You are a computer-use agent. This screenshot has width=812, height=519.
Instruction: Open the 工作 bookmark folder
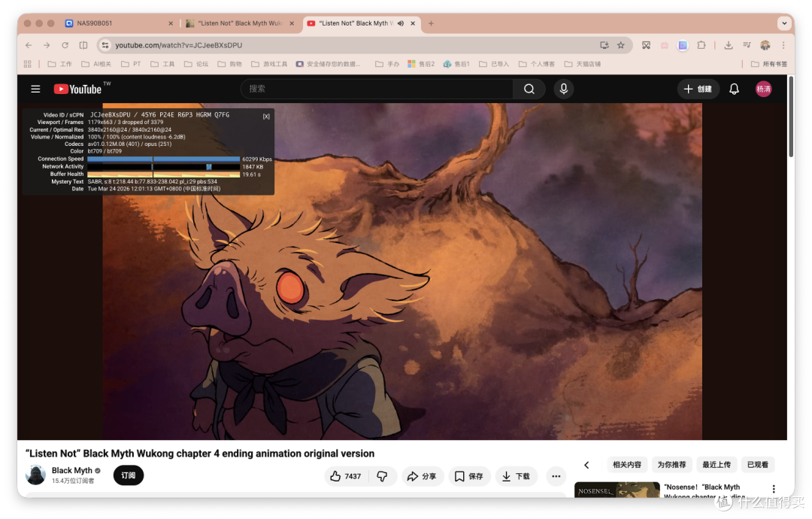click(60, 64)
